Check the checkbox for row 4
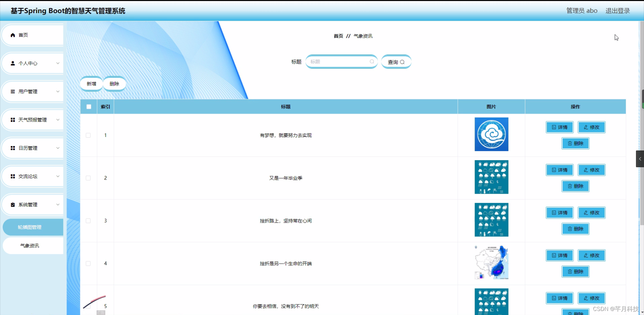Viewport: 644px width, 315px height. [88, 264]
